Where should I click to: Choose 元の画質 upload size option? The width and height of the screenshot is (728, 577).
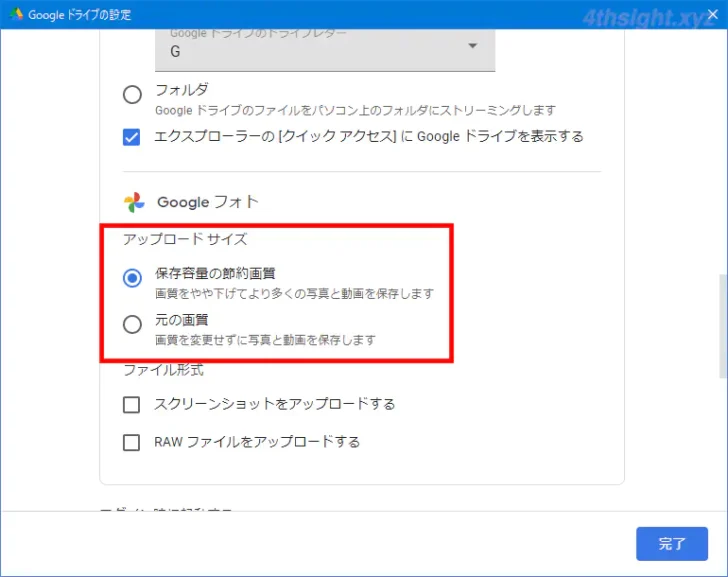(x=132, y=324)
